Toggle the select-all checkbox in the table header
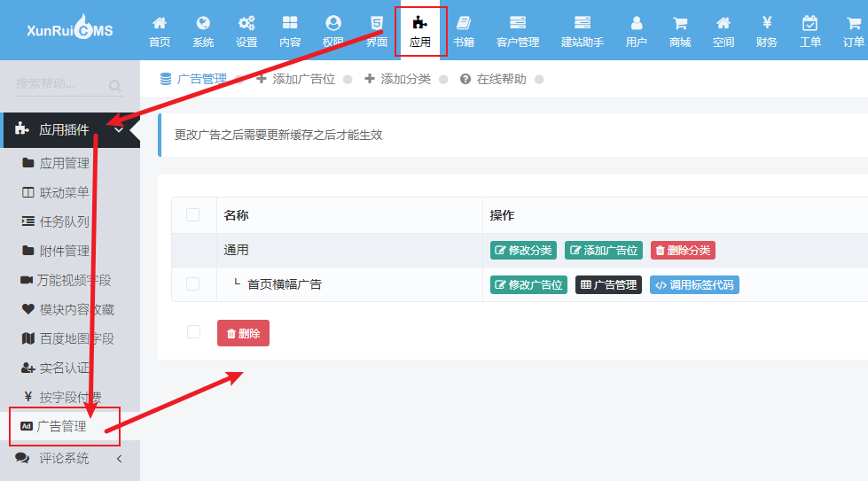The height and width of the screenshot is (481, 868). point(192,214)
